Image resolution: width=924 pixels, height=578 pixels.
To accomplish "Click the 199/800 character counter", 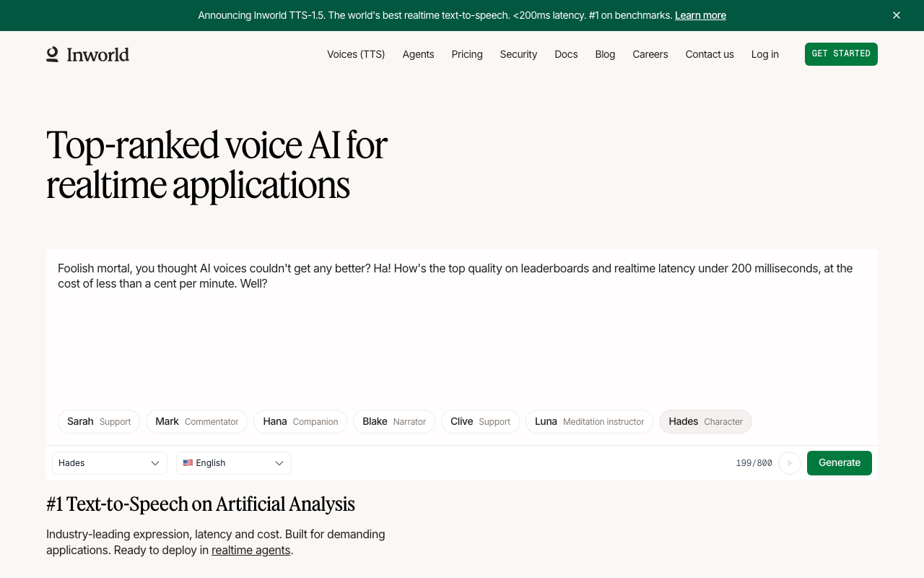I will pyautogui.click(x=754, y=463).
